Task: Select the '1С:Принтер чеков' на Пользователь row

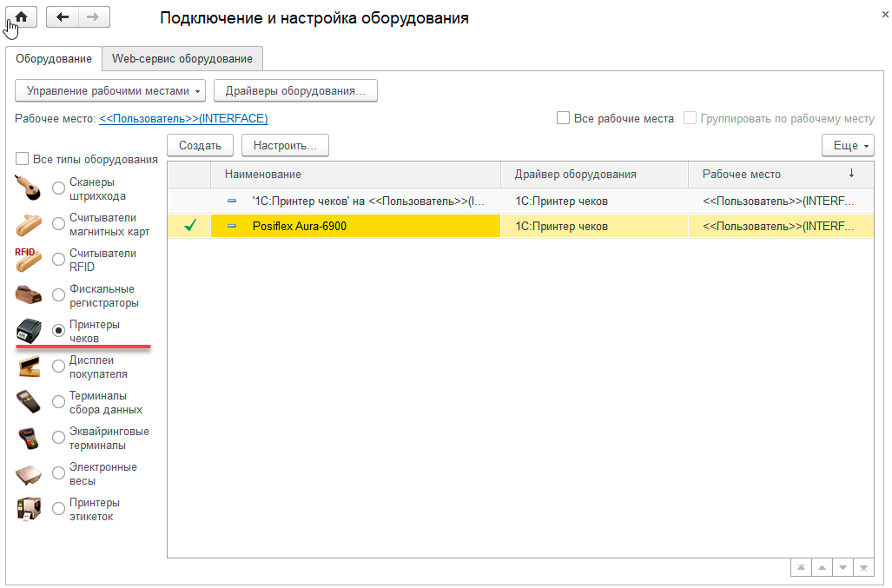Action: (520, 201)
